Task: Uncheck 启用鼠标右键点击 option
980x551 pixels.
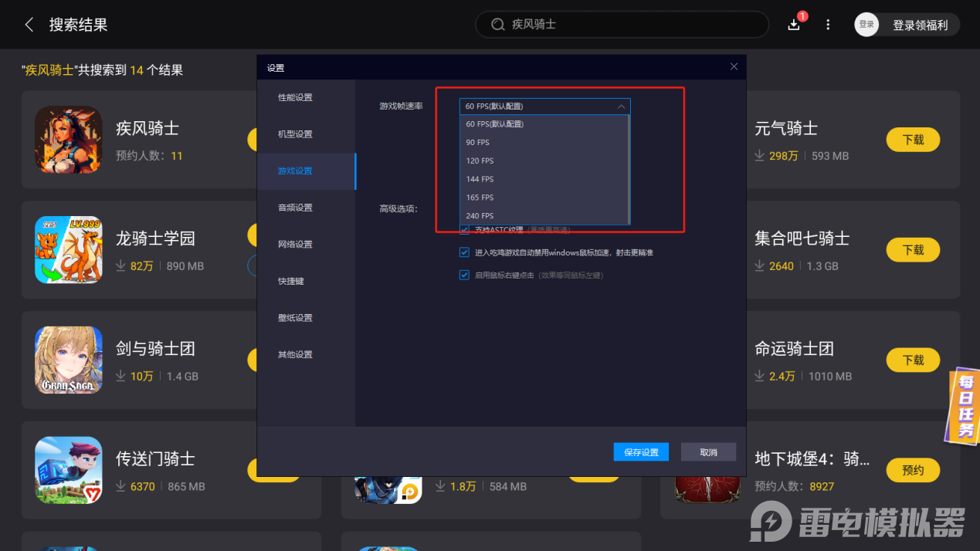Action: [x=465, y=274]
